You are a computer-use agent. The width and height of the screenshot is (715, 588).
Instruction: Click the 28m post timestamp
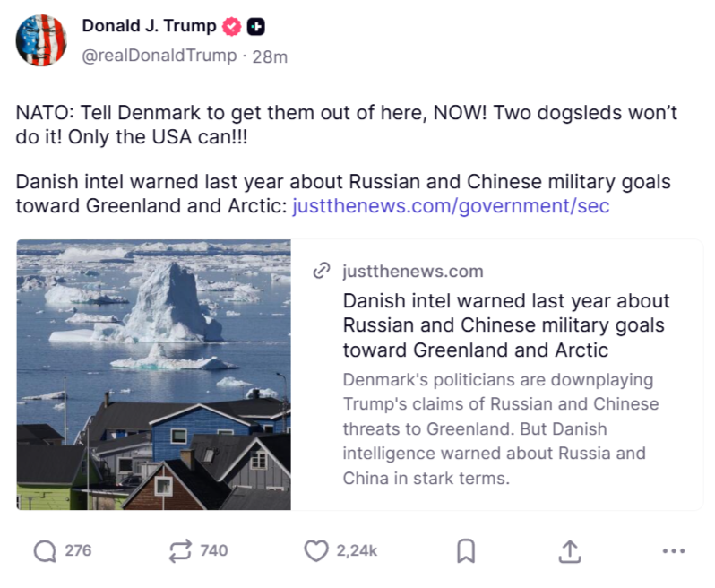270,56
